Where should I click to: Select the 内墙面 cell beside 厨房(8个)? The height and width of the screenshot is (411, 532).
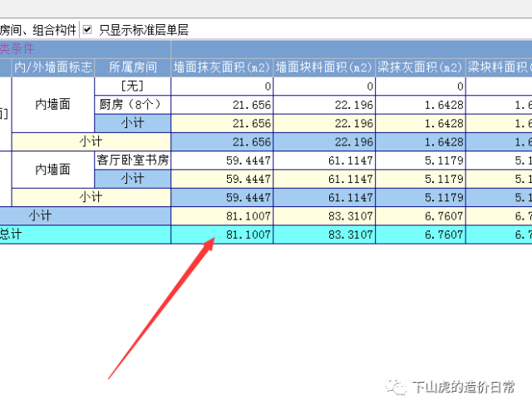pyautogui.click(x=53, y=105)
